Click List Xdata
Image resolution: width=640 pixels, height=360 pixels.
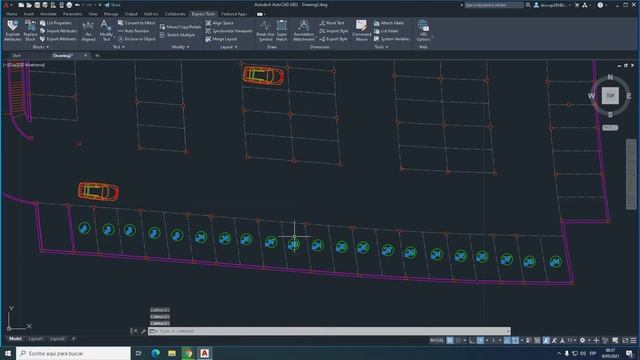(x=386, y=31)
